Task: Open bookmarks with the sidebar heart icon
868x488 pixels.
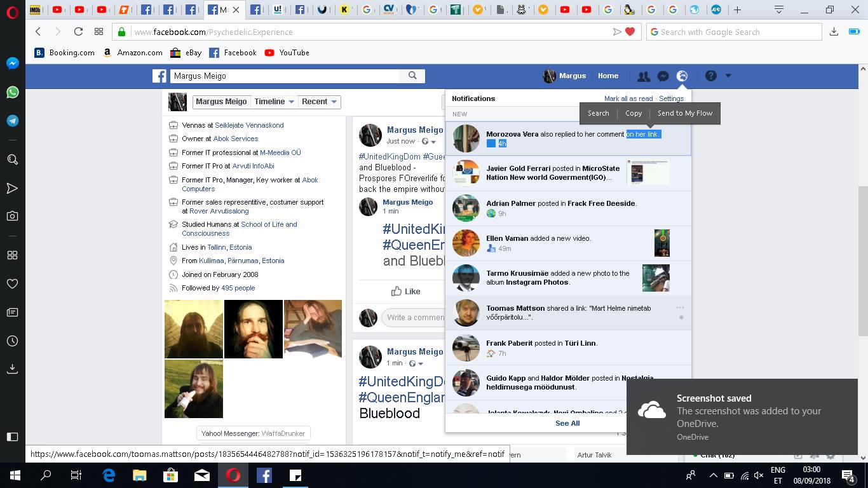Action: (12, 284)
